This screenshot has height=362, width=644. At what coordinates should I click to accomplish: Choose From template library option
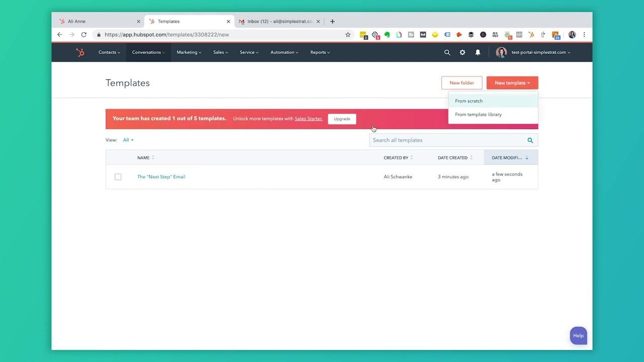(x=493, y=115)
